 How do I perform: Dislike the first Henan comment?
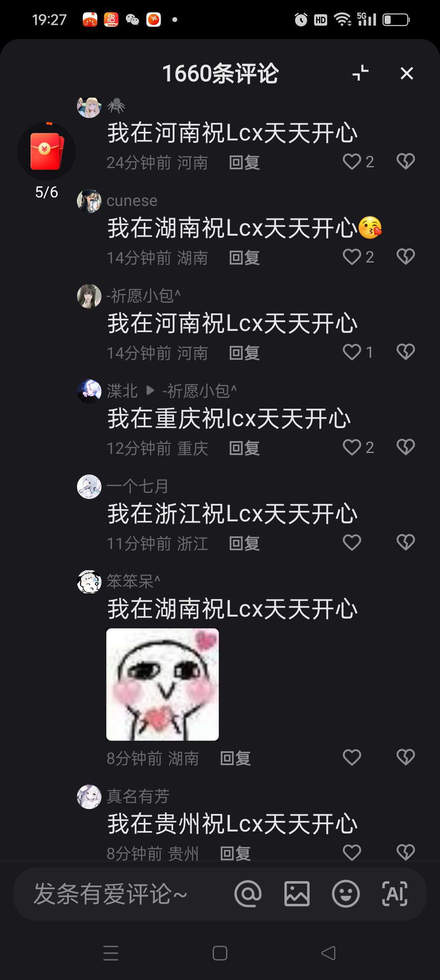tap(405, 162)
